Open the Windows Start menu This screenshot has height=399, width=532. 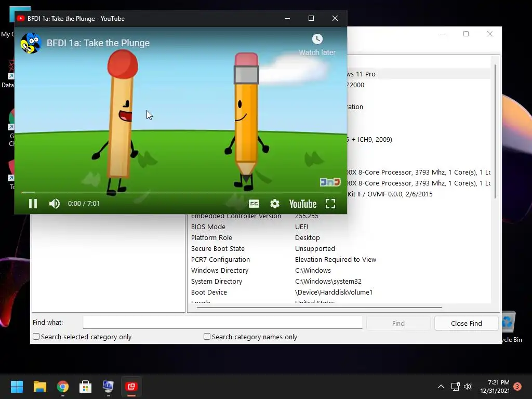pos(17,387)
